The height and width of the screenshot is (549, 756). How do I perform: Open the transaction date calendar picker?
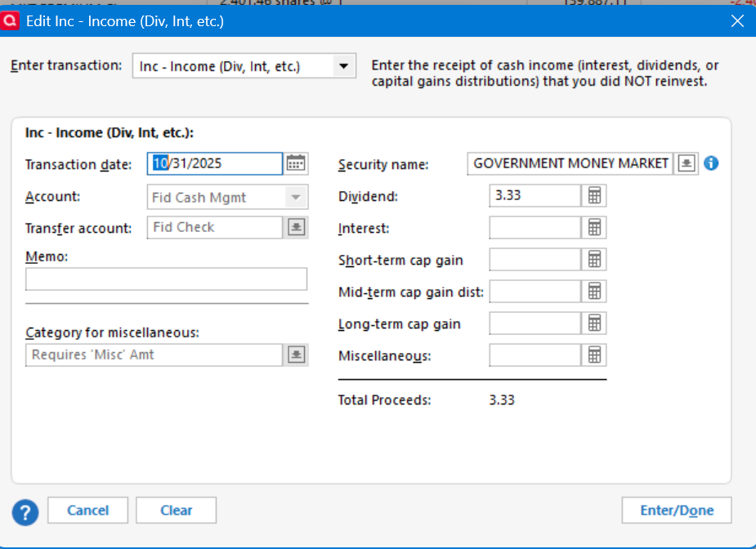point(296,163)
